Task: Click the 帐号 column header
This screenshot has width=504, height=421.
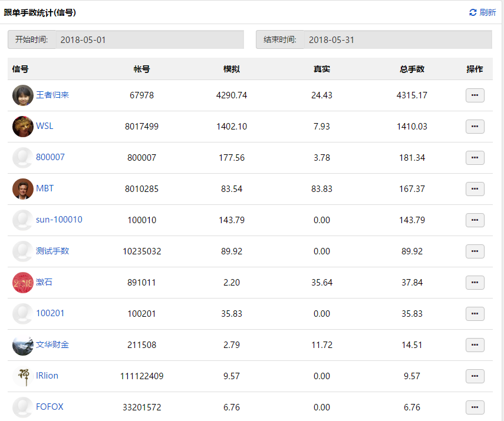Action: [x=141, y=69]
